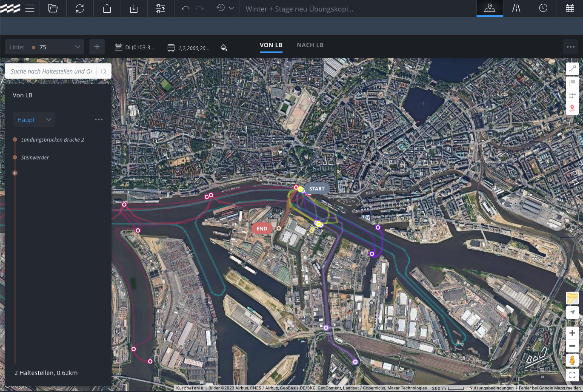This screenshot has height=392, width=583.
Task: Click the refresh sync icon
Action: 80,9
